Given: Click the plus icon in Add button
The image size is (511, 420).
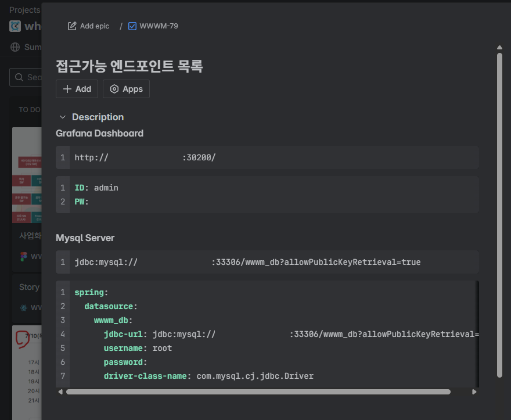Looking at the screenshot, I should (67, 89).
